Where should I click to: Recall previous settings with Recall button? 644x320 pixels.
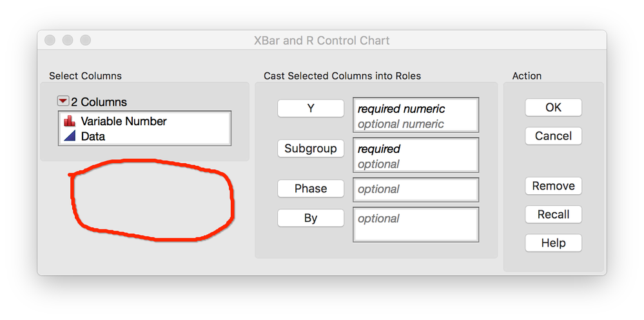tap(553, 214)
